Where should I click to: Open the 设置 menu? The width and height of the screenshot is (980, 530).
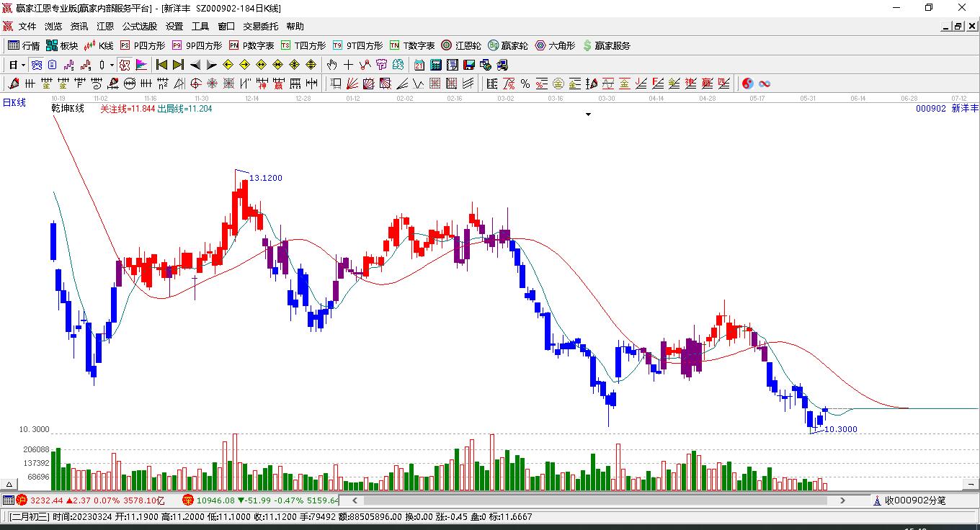click(174, 27)
